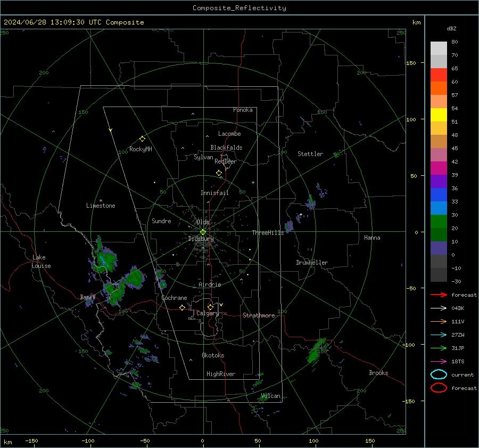Click the dBZ scale heading
479x448 pixels.
coord(451,28)
